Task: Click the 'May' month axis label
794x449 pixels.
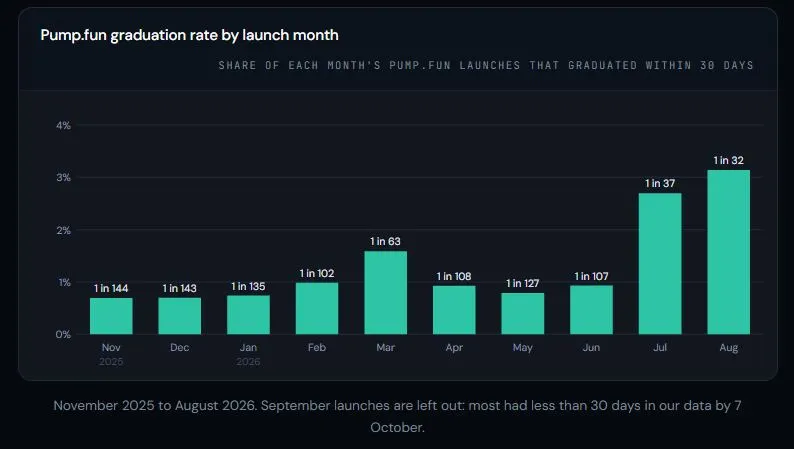Action: (x=523, y=347)
